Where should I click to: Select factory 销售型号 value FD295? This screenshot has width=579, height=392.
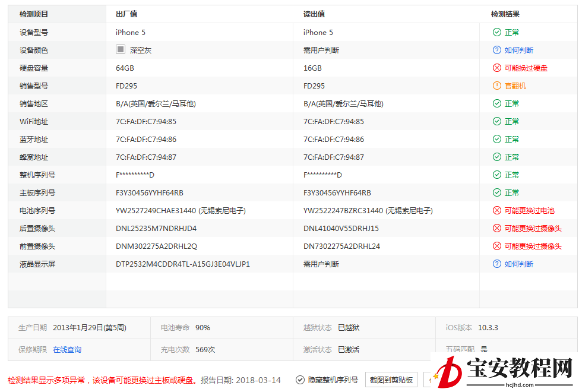click(126, 86)
